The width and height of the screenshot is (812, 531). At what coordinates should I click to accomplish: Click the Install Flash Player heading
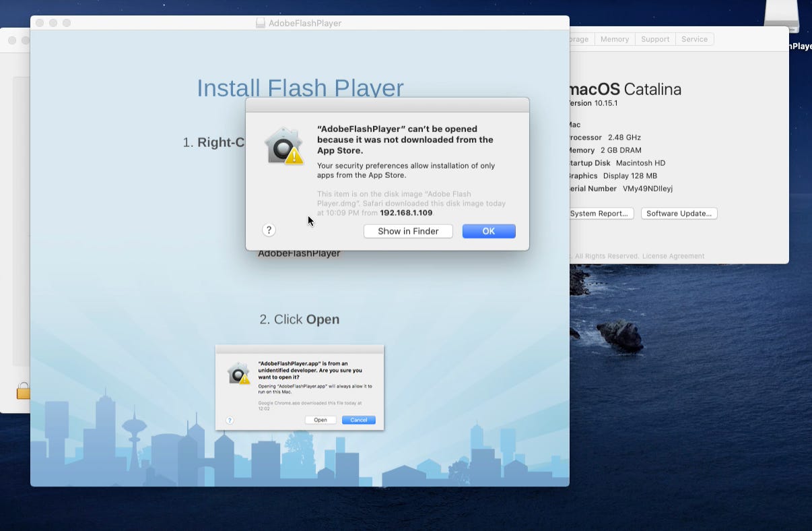(x=300, y=88)
